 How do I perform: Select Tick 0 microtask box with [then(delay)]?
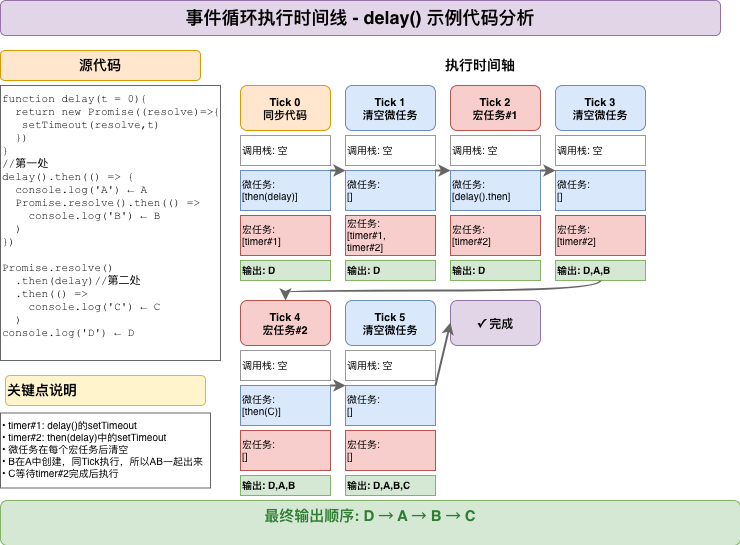(x=285, y=190)
